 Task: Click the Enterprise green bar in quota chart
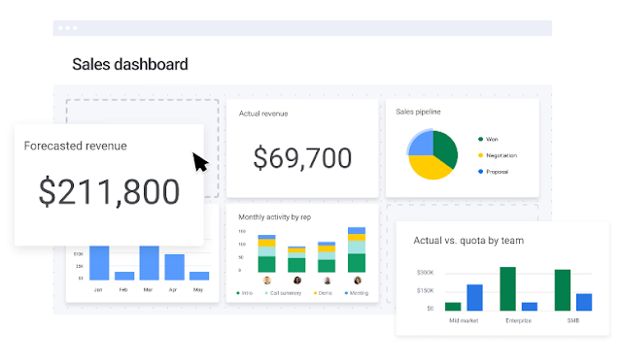507,288
